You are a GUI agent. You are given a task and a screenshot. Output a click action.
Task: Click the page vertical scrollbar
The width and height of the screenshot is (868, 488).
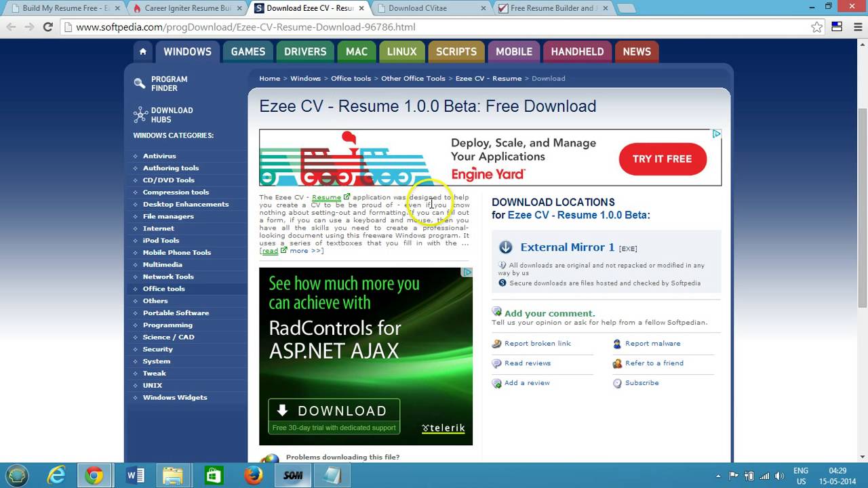863,207
